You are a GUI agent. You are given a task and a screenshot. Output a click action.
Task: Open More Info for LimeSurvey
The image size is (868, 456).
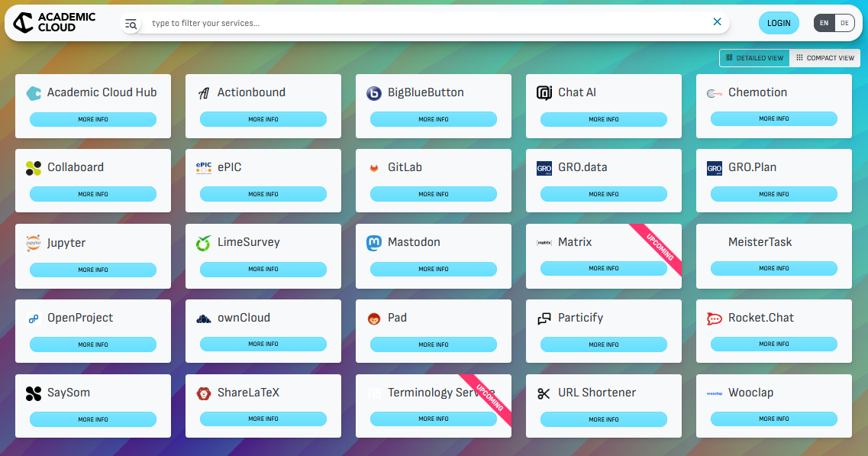(x=263, y=270)
